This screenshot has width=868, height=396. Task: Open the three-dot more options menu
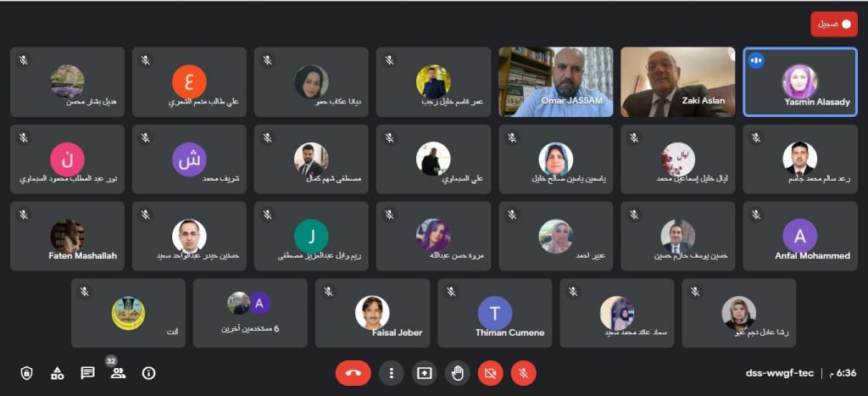pos(392,374)
